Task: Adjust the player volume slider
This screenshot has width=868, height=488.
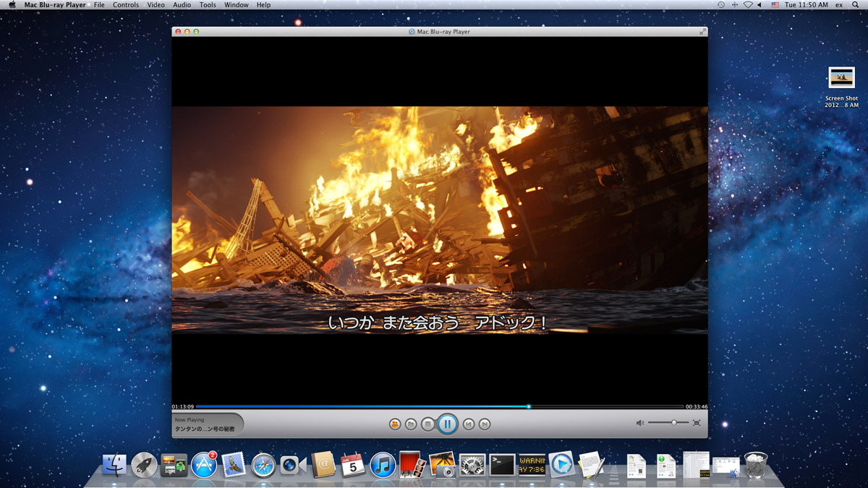Action: click(674, 423)
